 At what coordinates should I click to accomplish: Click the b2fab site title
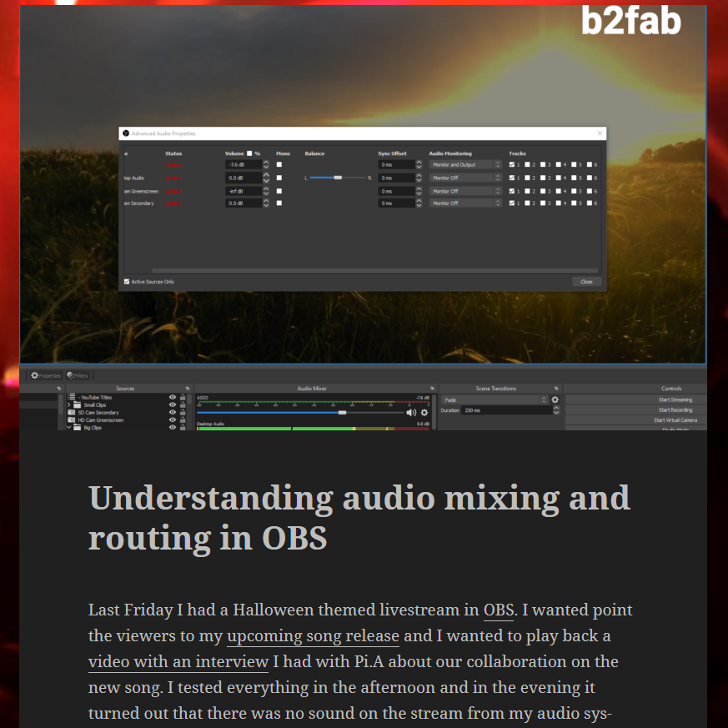point(631,20)
